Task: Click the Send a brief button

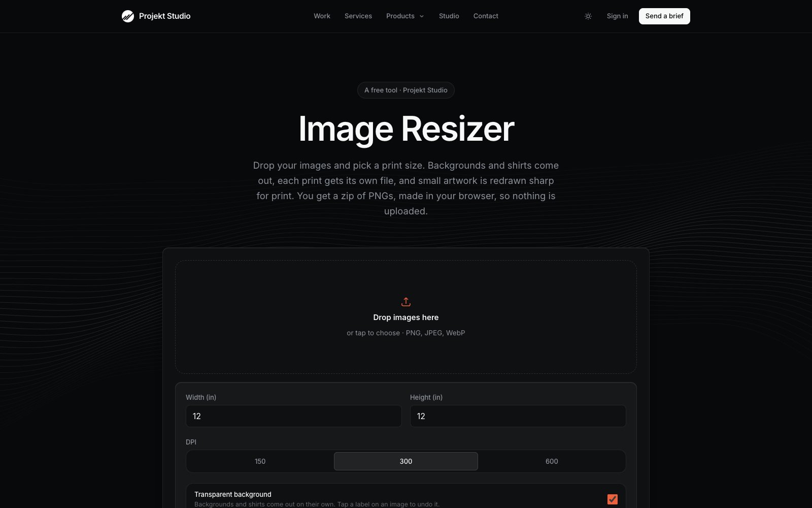Action: click(x=664, y=16)
